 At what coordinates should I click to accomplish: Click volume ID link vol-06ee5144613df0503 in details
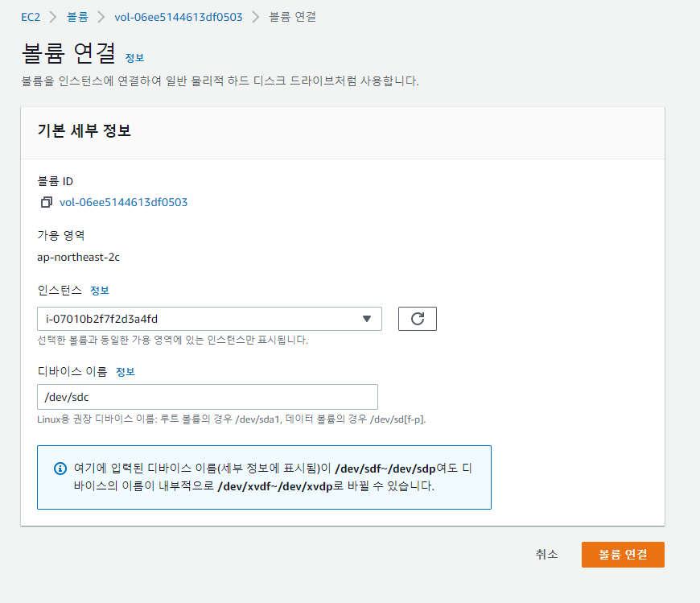click(x=124, y=202)
